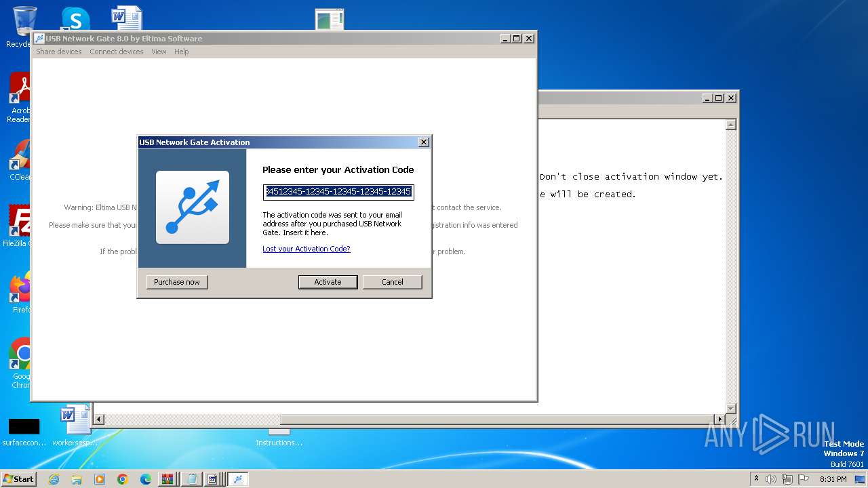Screen dimensions: 868x488
Task: Open the Connect devices menu
Action: pos(117,52)
